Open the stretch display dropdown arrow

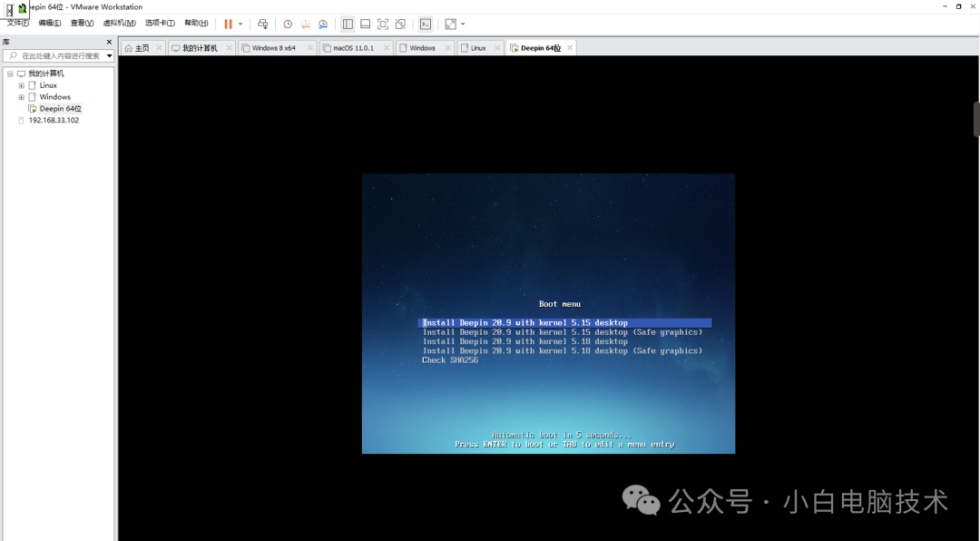coord(463,24)
